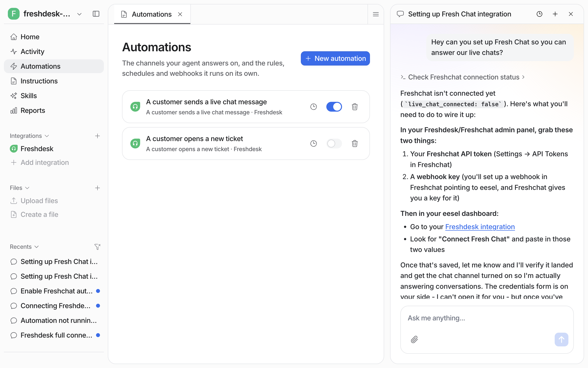Delete the new ticket automation

tap(355, 144)
